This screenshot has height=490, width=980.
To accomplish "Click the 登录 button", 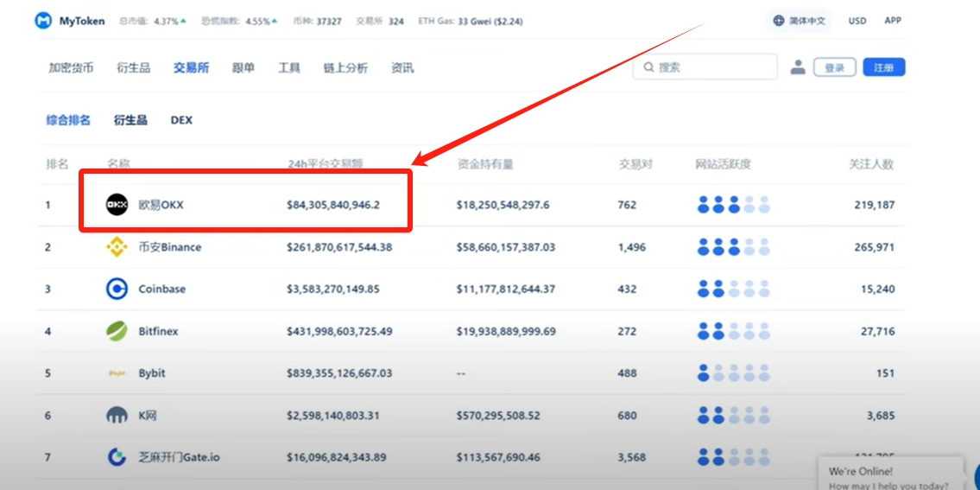I will coord(834,67).
